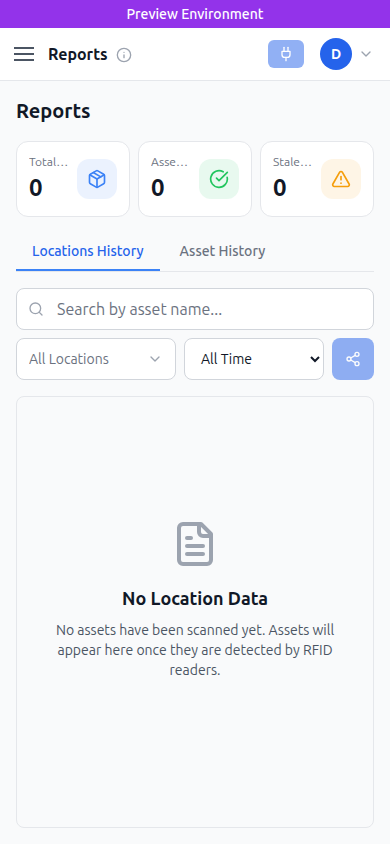Click the info icon beside Reports
Viewport: 390px width, 844px height.
tap(124, 55)
